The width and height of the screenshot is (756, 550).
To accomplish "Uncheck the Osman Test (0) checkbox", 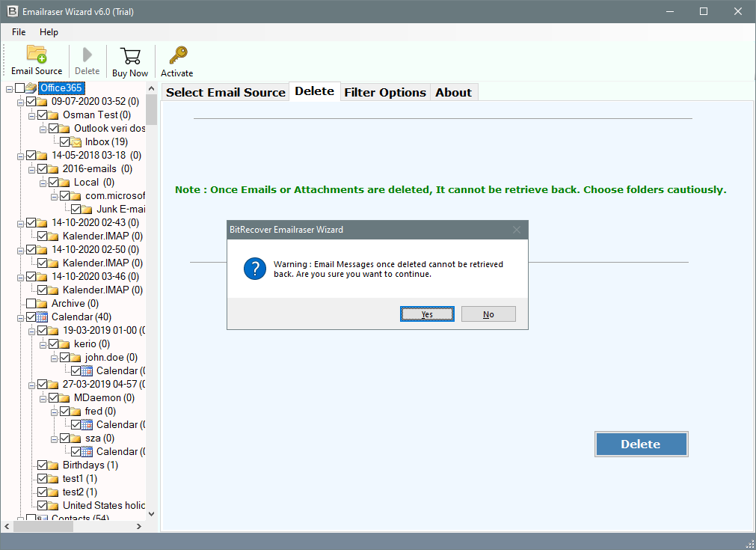I will [42, 114].
